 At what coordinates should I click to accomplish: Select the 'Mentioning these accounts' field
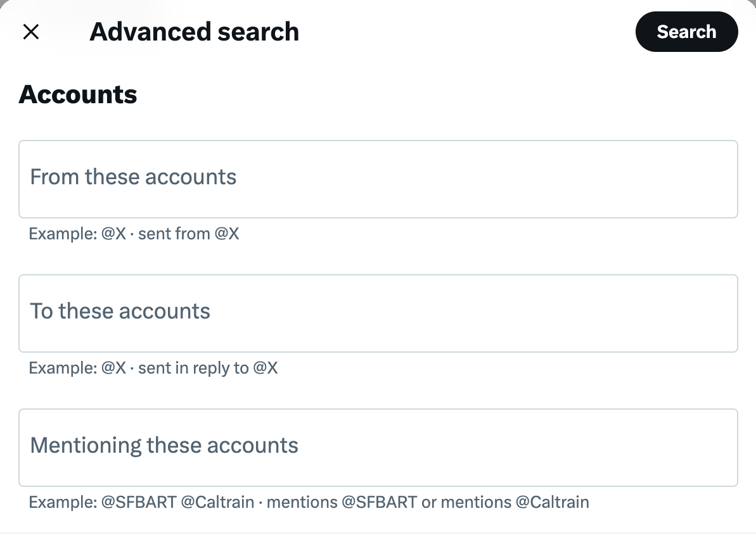pyautogui.click(x=378, y=448)
